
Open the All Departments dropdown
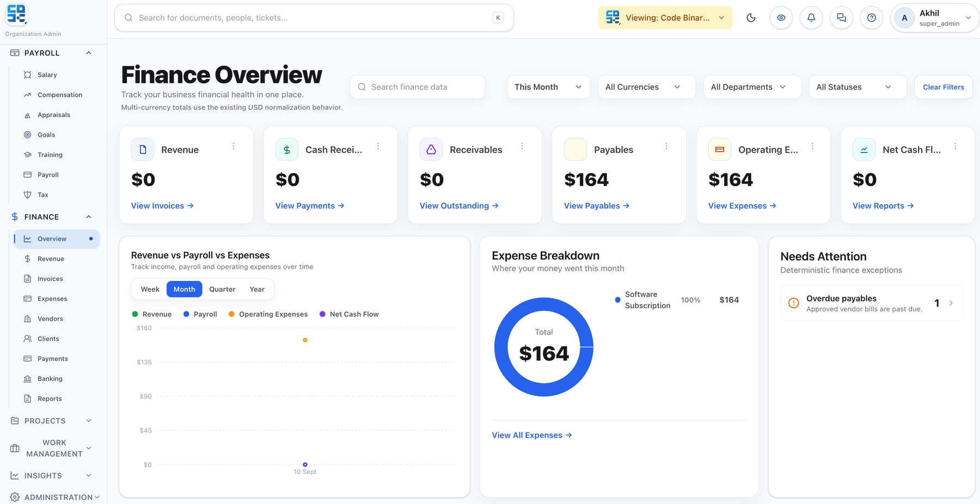[x=752, y=87]
